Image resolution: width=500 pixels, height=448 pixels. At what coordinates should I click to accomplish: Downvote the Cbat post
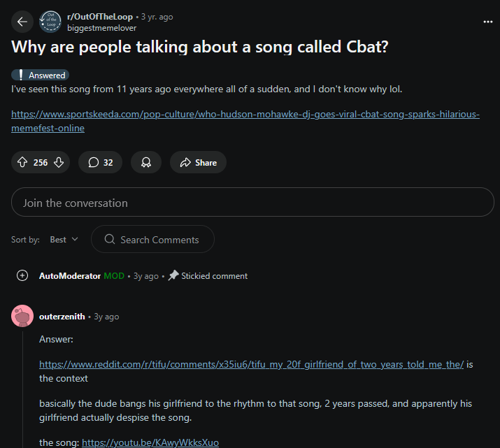point(59,162)
